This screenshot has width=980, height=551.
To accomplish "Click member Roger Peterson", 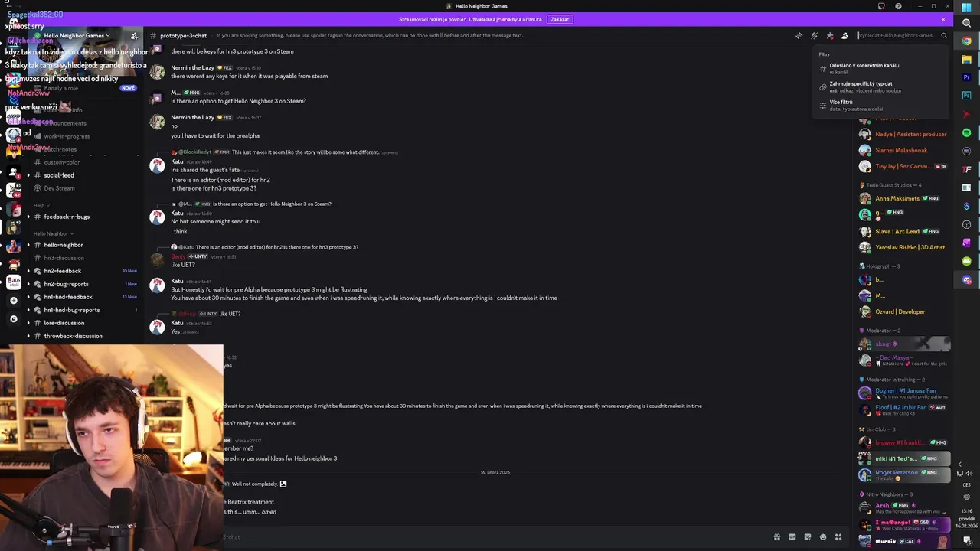I will click(903, 474).
